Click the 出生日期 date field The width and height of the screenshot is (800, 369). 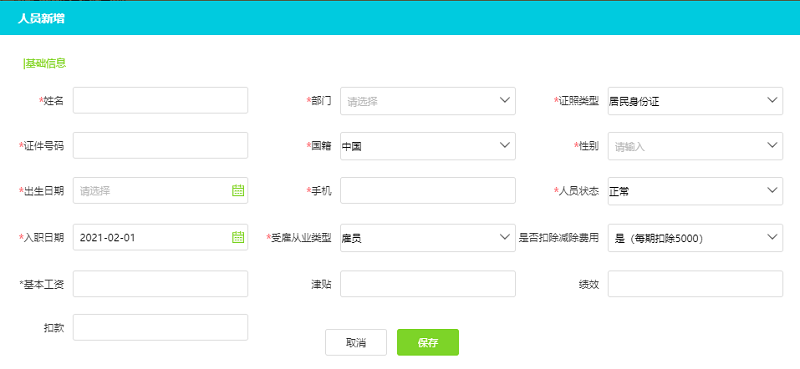[160, 190]
